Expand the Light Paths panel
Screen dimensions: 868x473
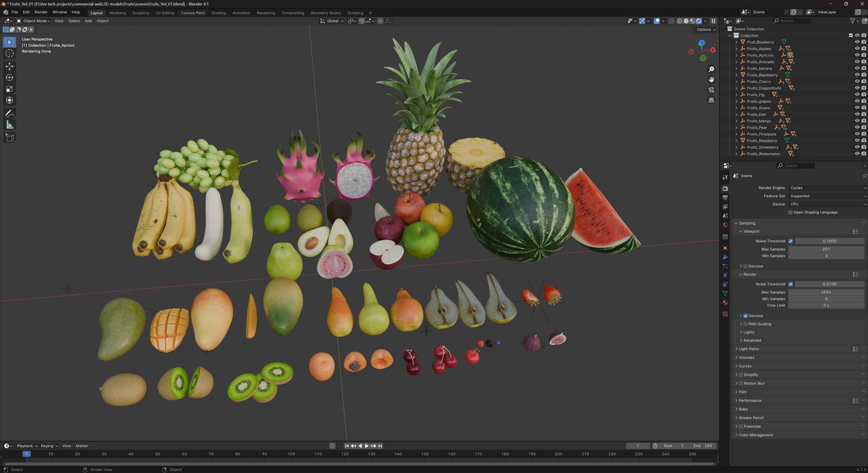pos(749,349)
